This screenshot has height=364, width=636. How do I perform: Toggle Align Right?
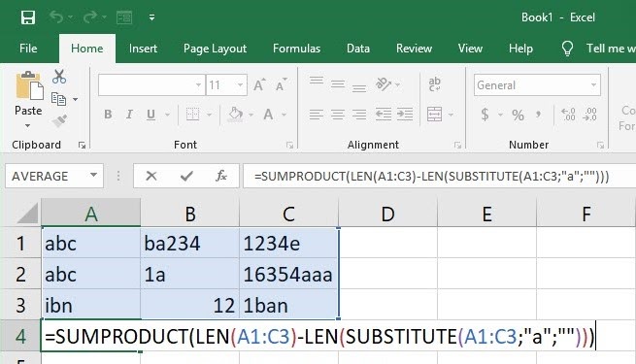click(x=359, y=115)
